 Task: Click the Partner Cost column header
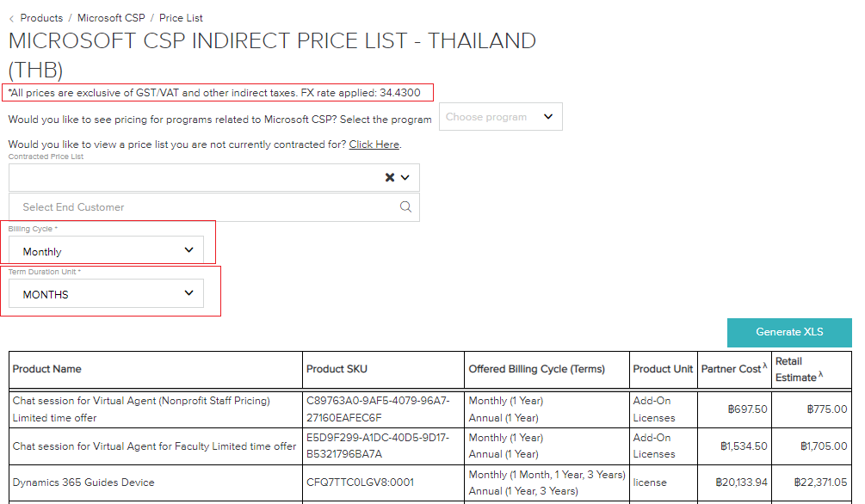tap(733, 369)
